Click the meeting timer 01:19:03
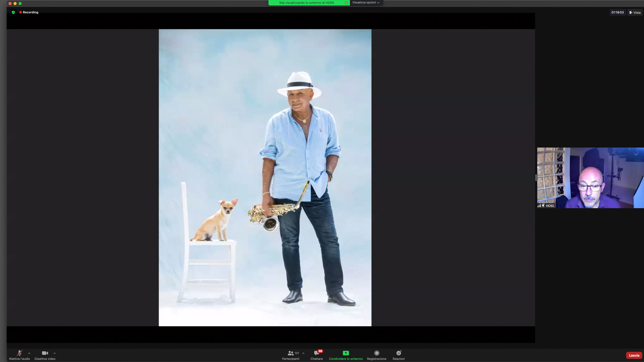 pyautogui.click(x=617, y=13)
